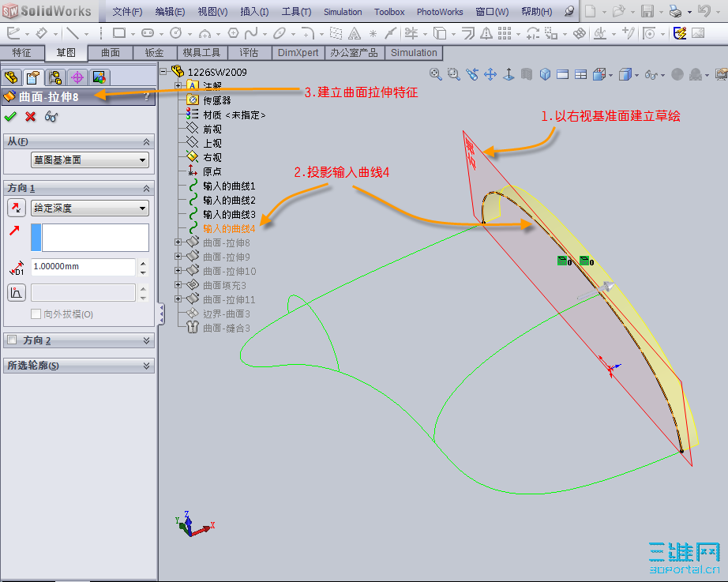The height and width of the screenshot is (582, 728).
Task: Select the Ellipse sketch tool
Action: (x=280, y=33)
